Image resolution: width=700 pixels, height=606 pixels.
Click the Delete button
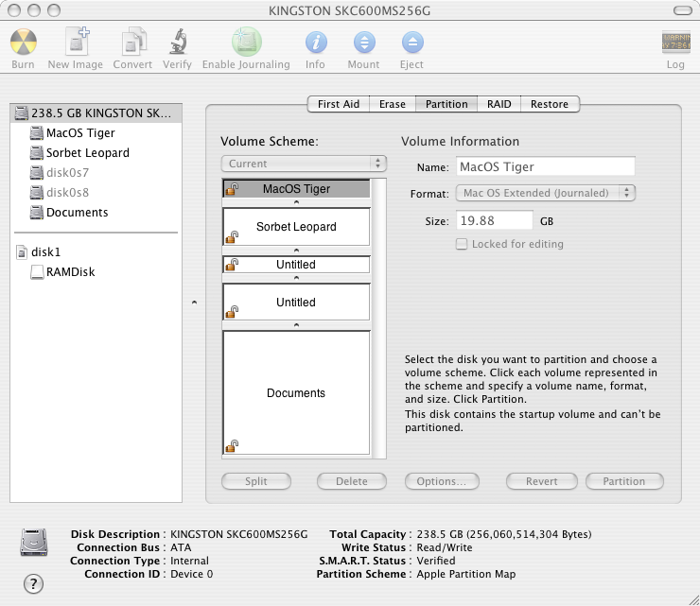coord(352,481)
